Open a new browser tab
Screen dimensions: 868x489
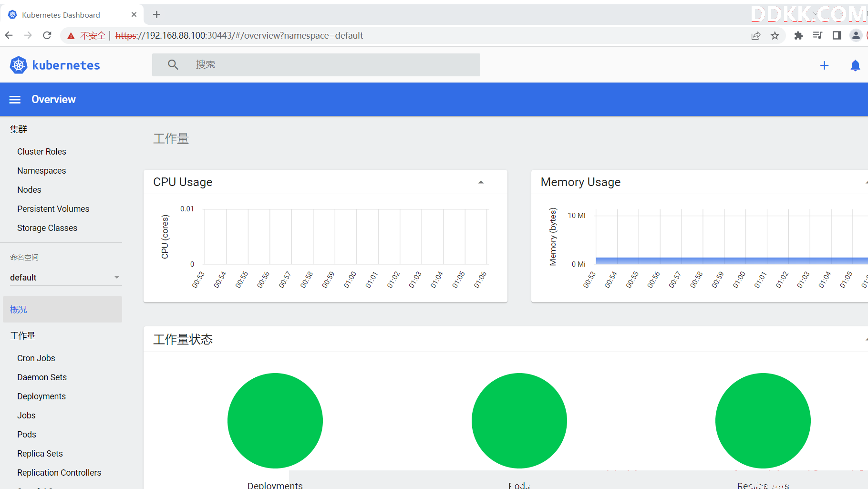[156, 15]
